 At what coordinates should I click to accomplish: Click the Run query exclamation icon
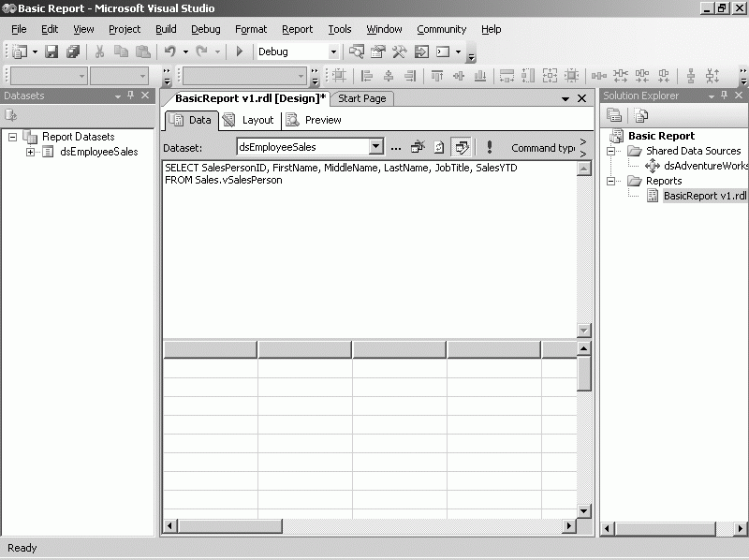click(489, 147)
